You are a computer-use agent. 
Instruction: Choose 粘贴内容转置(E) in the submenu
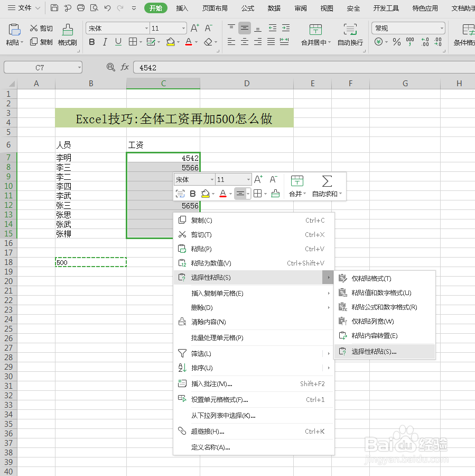coord(385,335)
